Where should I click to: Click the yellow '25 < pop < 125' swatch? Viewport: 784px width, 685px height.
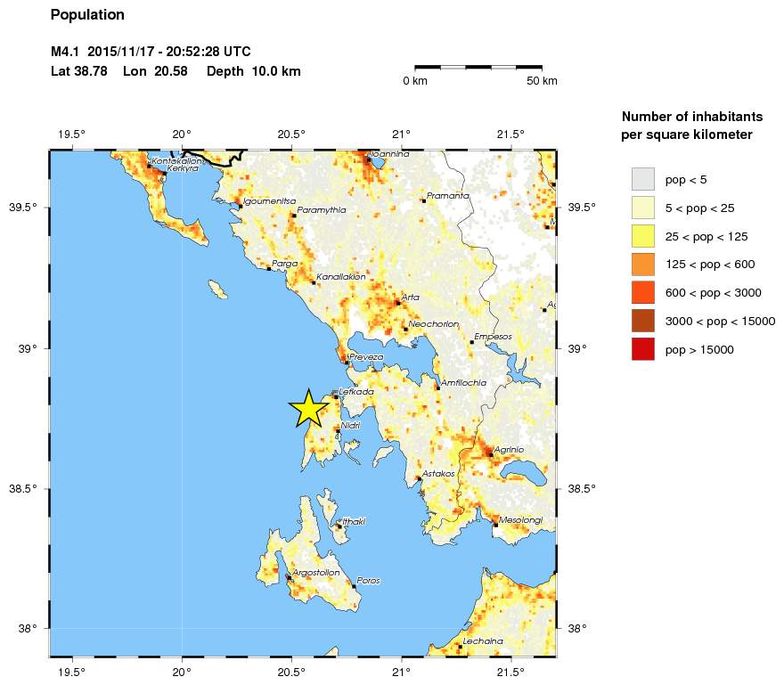[x=642, y=236]
